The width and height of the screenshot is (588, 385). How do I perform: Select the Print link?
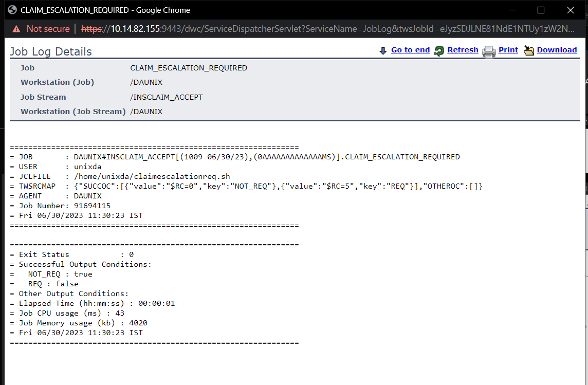click(508, 50)
